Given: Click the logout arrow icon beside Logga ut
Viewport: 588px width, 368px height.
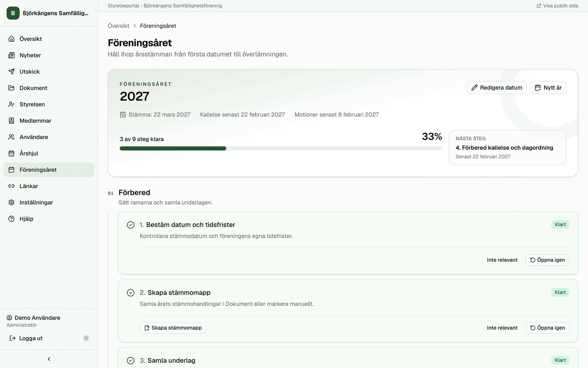Looking at the screenshot, I should pyautogui.click(x=12, y=338).
